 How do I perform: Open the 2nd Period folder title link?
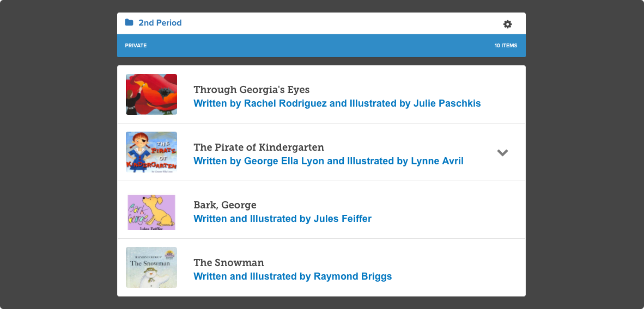pos(160,22)
